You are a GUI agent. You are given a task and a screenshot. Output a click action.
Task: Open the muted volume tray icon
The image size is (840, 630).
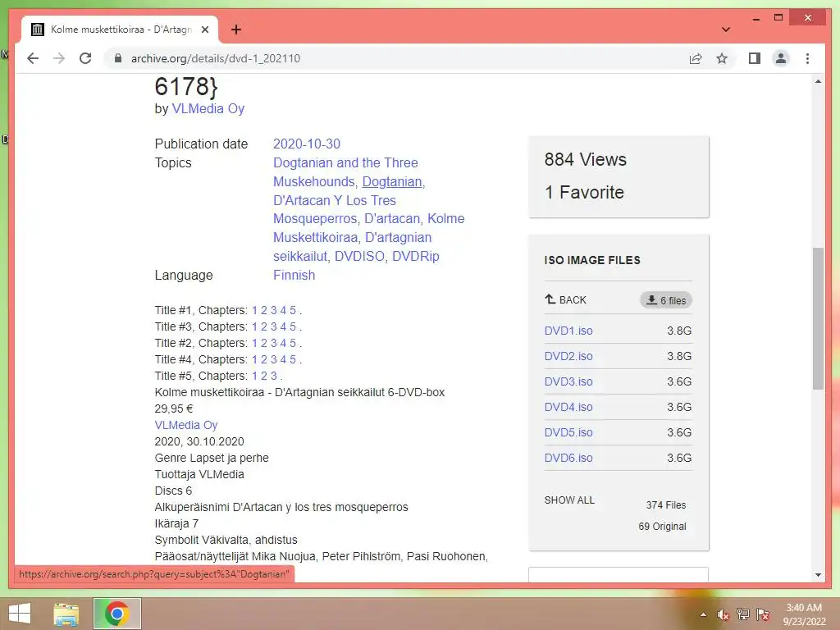[x=724, y=614]
